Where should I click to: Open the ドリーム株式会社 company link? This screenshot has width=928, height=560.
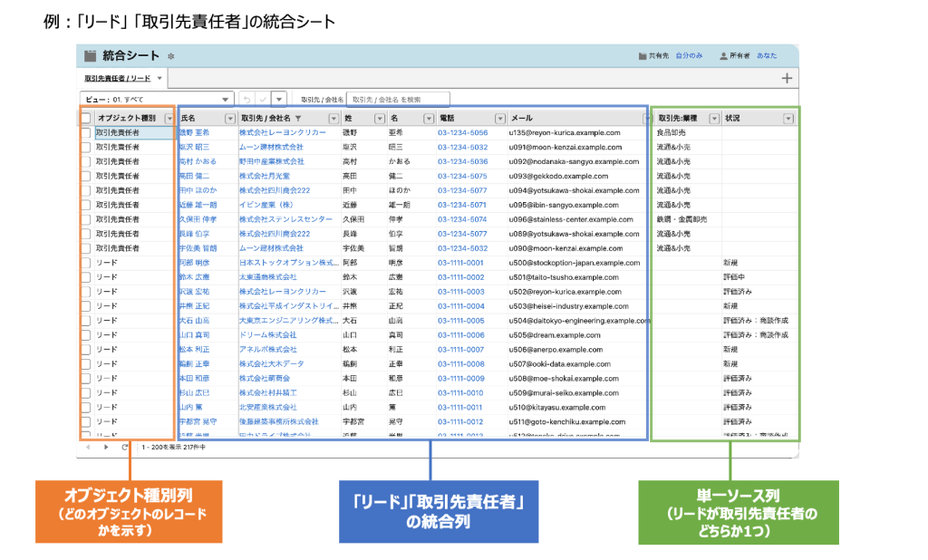(267, 335)
